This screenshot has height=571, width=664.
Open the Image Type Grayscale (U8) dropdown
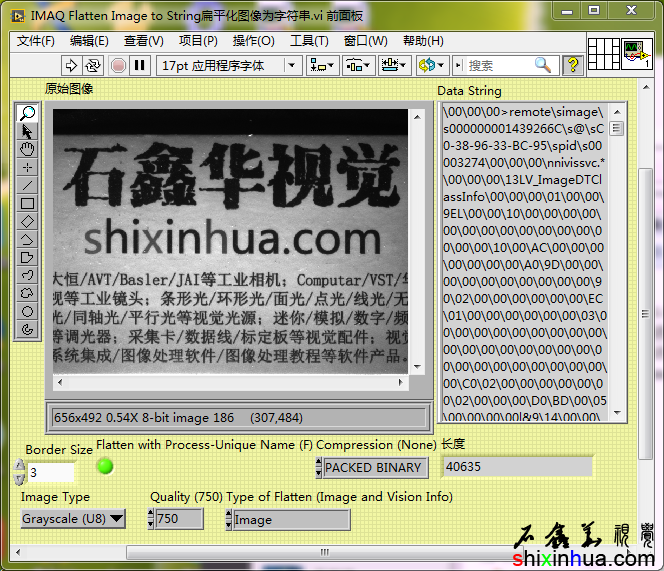[x=73, y=519]
